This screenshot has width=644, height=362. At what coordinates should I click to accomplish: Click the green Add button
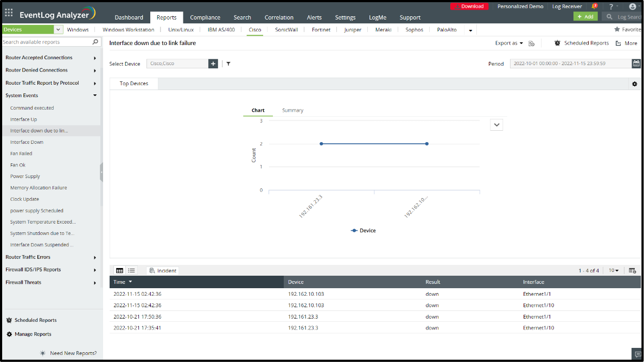(585, 17)
